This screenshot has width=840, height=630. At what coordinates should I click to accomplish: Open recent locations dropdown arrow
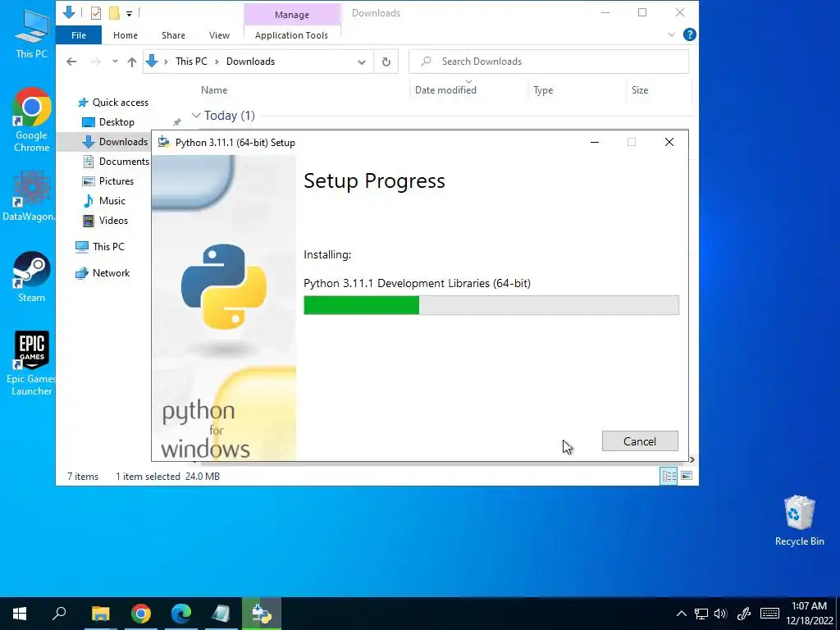click(115, 62)
